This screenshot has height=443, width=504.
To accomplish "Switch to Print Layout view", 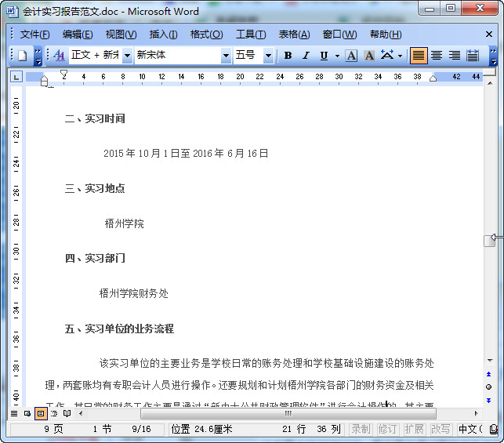I will 41,413.
